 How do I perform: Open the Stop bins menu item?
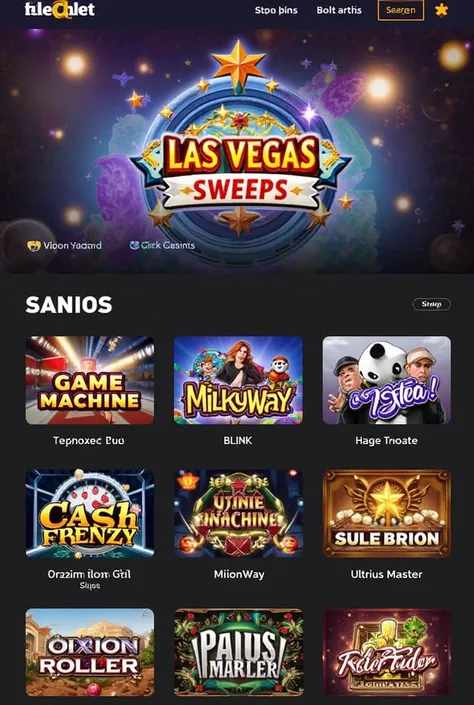coord(276,10)
